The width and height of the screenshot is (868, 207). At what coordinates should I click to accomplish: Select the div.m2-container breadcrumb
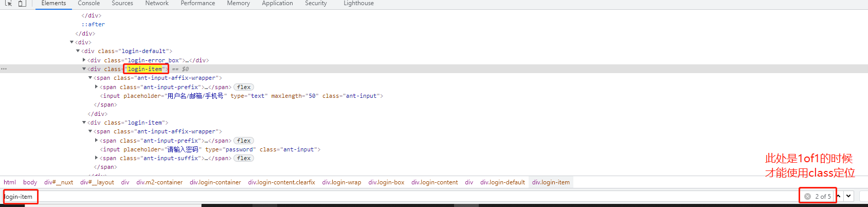(x=159, y=182)
